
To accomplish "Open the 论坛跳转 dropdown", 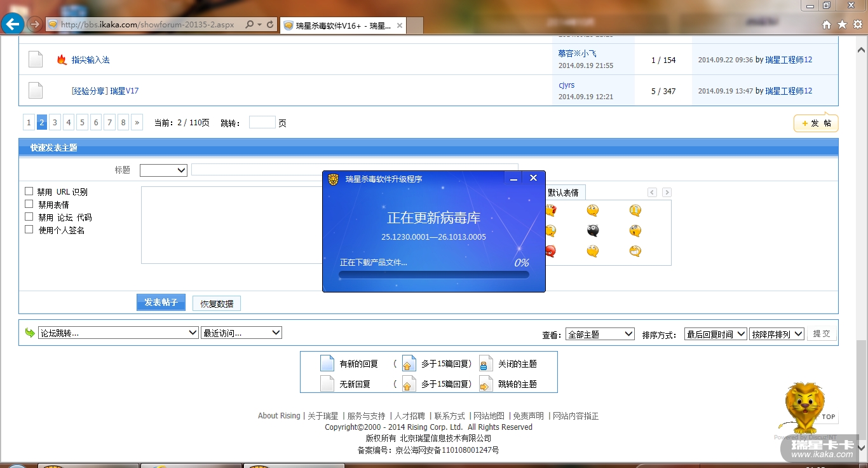I will [119, 333].
